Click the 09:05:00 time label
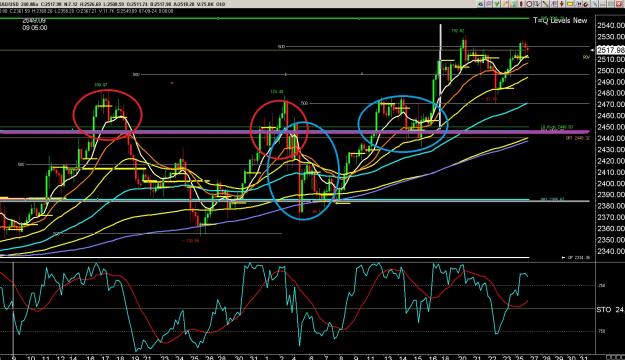Screen dimensions: 625x360 point(35,28)
